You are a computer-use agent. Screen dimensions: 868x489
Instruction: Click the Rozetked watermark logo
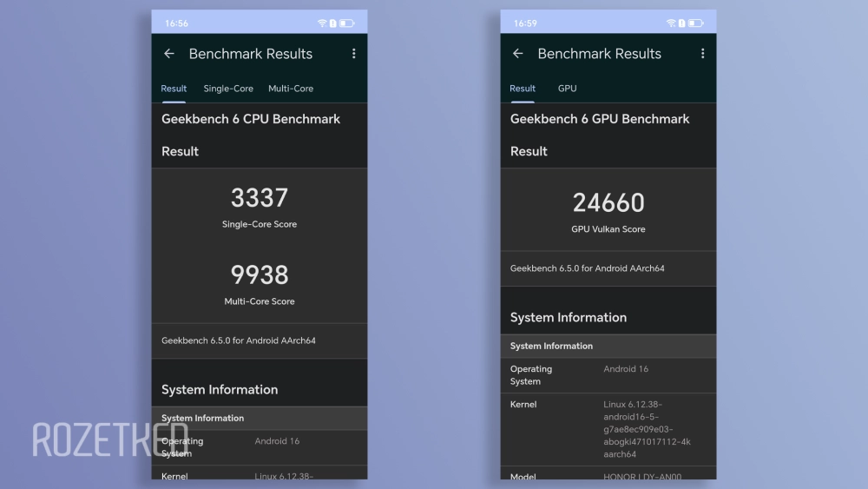point(110,439)
